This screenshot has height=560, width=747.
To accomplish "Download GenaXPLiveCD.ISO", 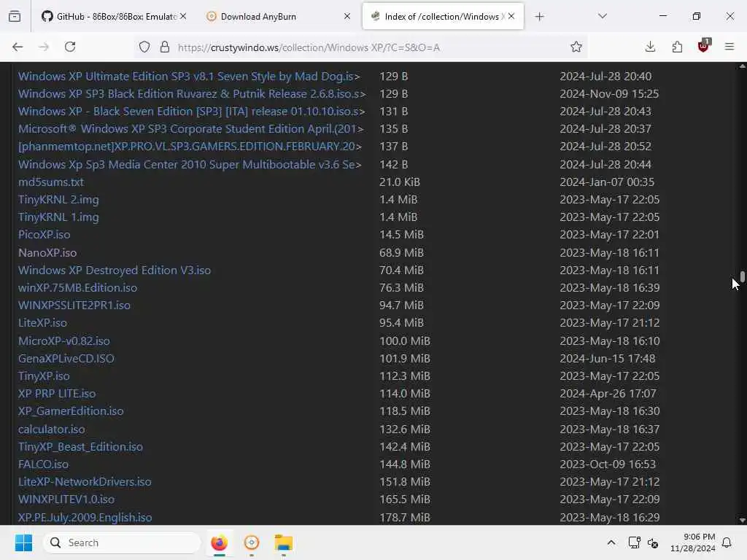I will coord(66,359).
